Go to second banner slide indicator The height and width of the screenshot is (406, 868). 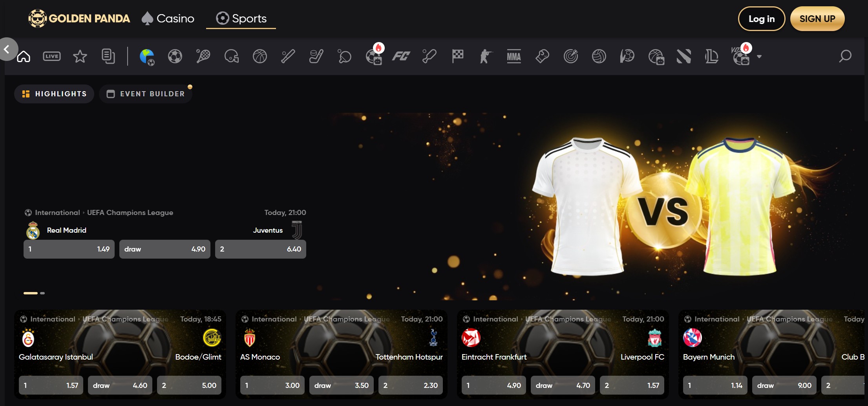[42, 293]
